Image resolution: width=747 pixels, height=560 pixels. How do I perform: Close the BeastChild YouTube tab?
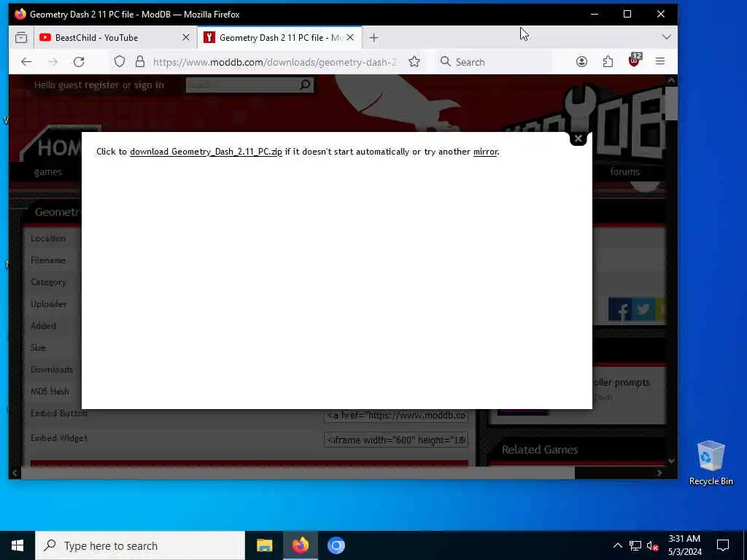[186, 37]
